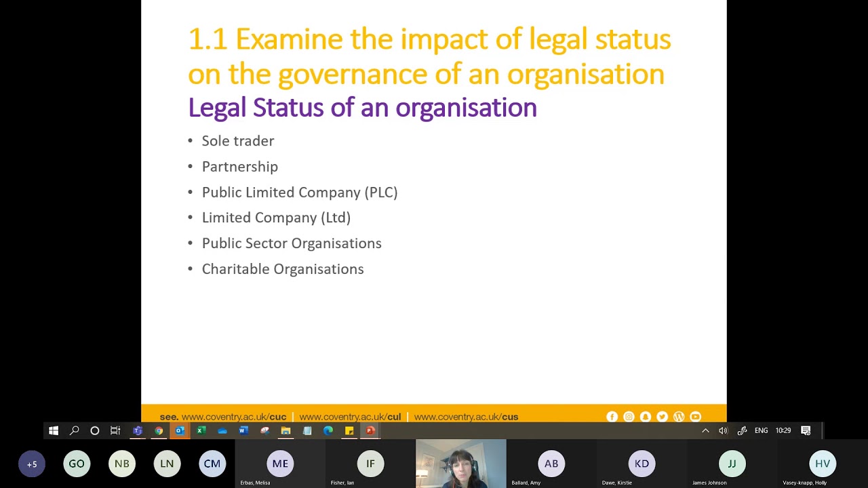Click the WordPress icon in slide footer
Screen dimensions: 868x488
[x=679, y=417]
